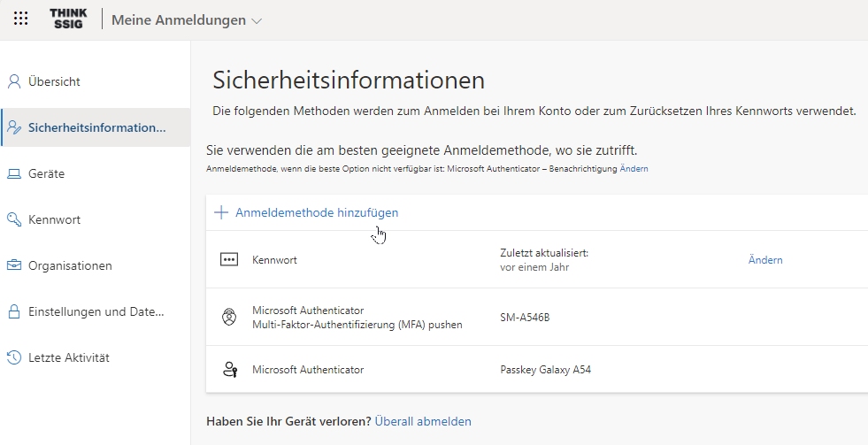The width and height of the screenshot is (868, 445).
Task: Select the Kennwort method row label
Action: pyautogui.click(x=274, y=259)
